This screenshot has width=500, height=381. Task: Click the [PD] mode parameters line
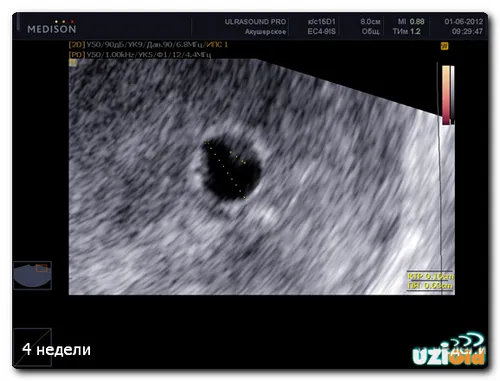pos(140,54)
